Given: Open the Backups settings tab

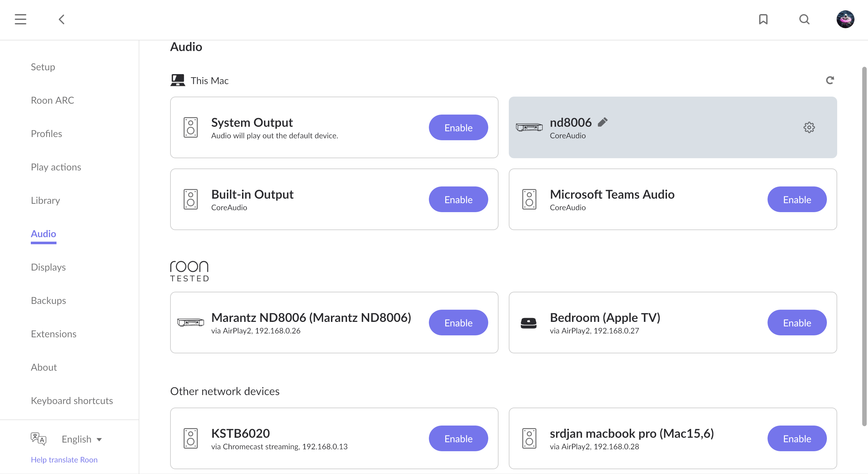Looking at the screenshot, I should point(48,300).
